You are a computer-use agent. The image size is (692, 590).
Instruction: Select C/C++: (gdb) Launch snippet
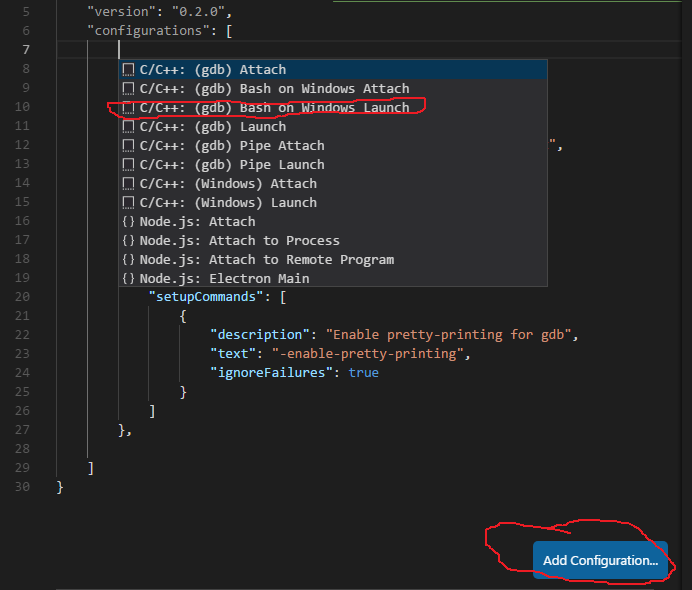click(333, 127)
